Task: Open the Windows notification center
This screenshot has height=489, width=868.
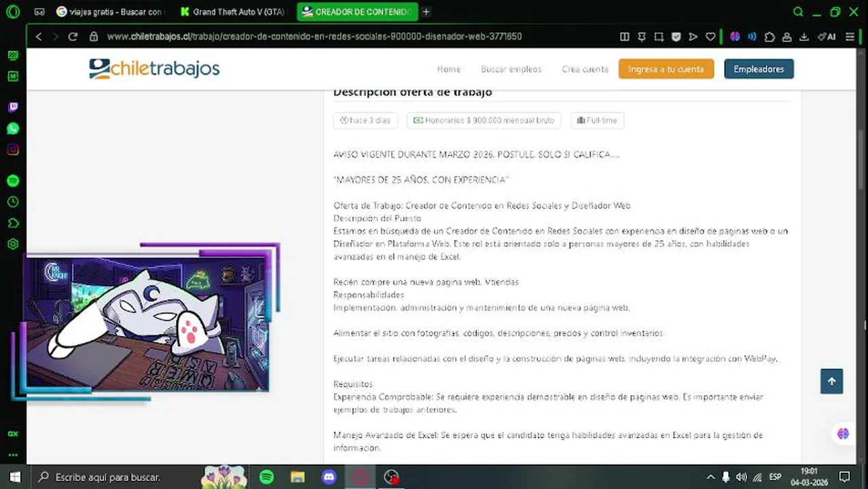Action: click(x=845, y=477)
